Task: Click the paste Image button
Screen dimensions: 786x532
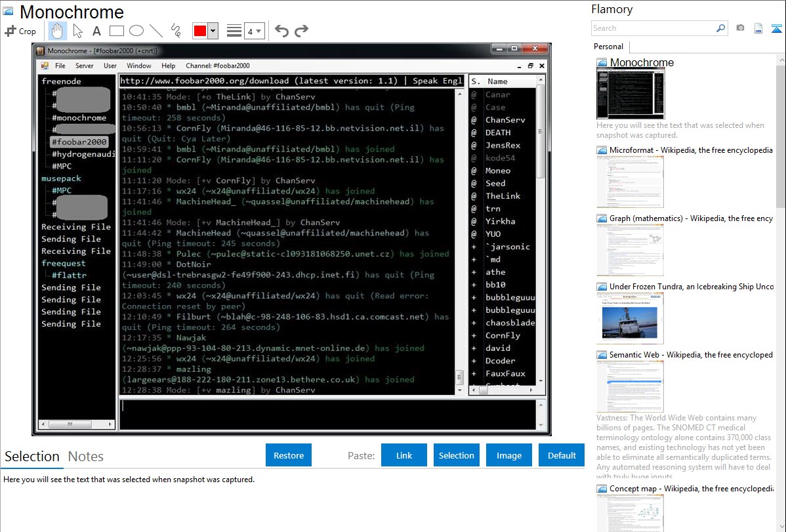Action: [x=509, y=455]
